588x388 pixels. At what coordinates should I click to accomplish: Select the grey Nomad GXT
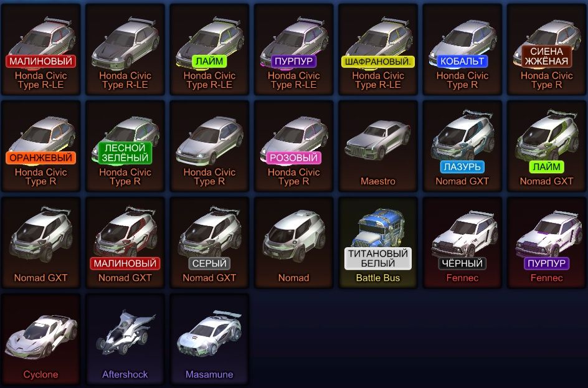pyautogui.click(x=209, y=243)
